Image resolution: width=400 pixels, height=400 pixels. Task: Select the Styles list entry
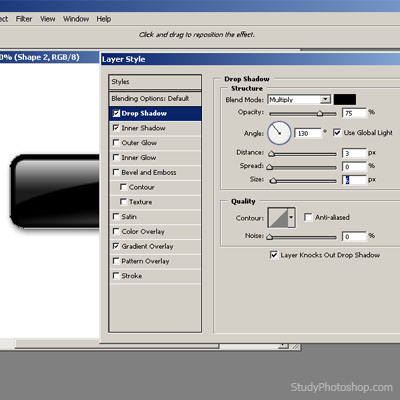(x=155, y=82)
